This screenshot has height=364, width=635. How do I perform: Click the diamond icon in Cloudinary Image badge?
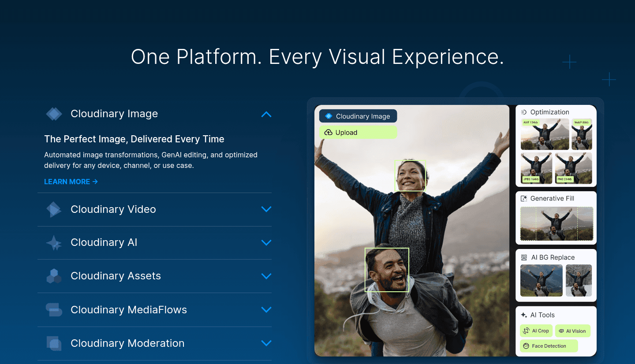[x=329, y=116]
